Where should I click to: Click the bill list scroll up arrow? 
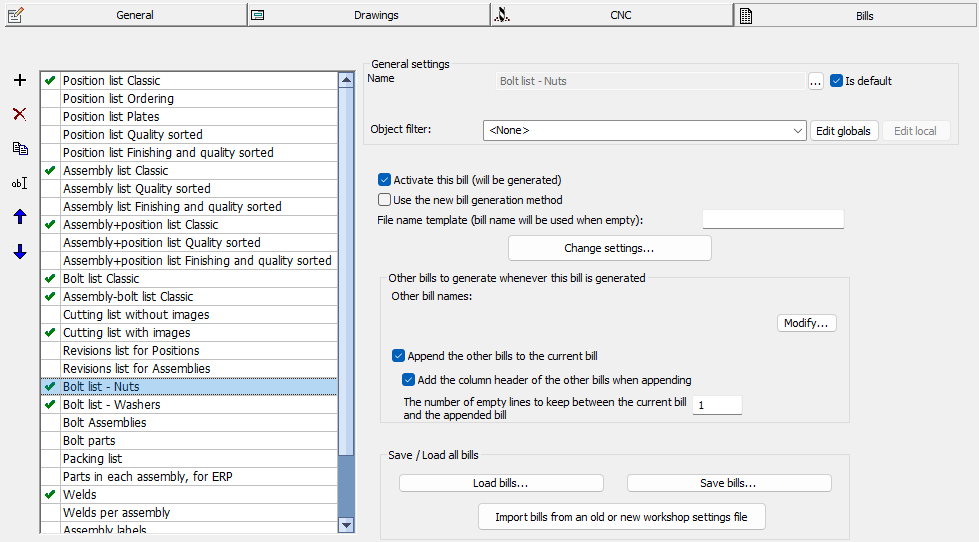pos(346,79)
